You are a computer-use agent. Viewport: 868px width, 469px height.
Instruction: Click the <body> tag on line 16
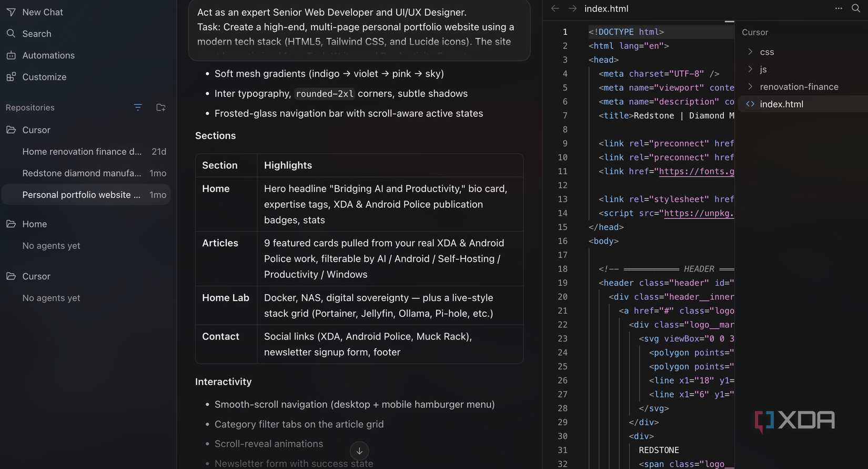(603, 241)
